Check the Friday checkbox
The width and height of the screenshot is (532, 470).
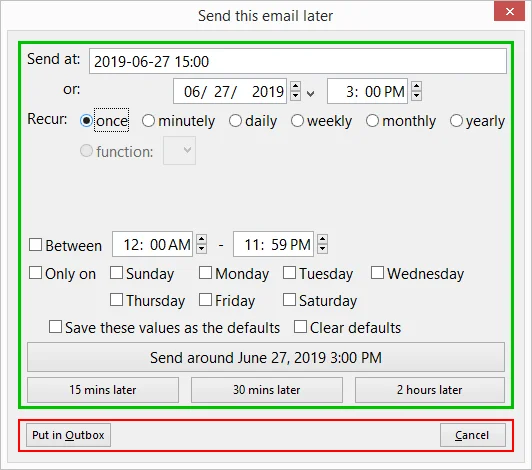click(x=205, y=300)
